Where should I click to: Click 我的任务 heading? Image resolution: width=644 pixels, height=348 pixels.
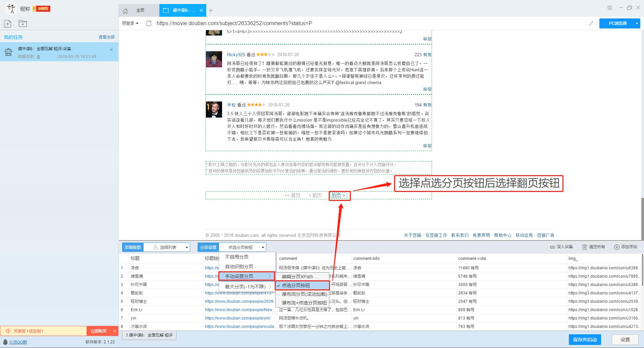coord(13,37)
